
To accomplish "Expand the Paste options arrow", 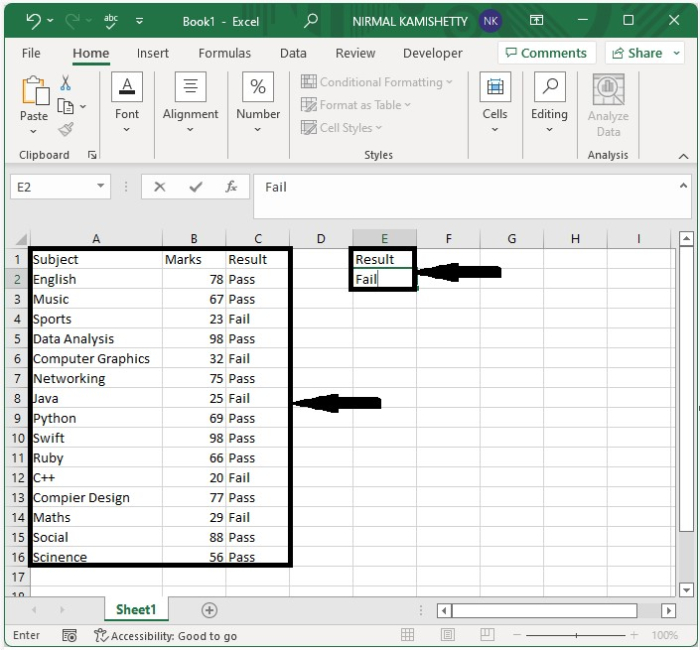I will coord(33,131).
